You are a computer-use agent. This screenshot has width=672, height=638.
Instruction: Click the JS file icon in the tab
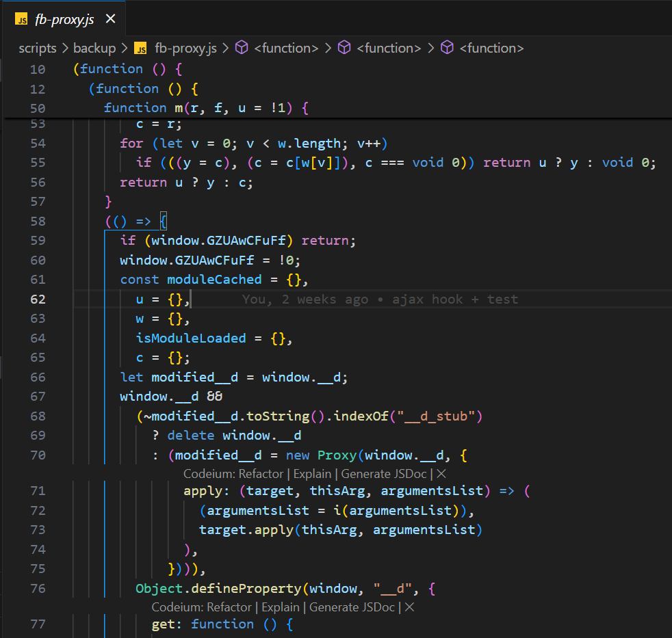click(x=21, y=19)
